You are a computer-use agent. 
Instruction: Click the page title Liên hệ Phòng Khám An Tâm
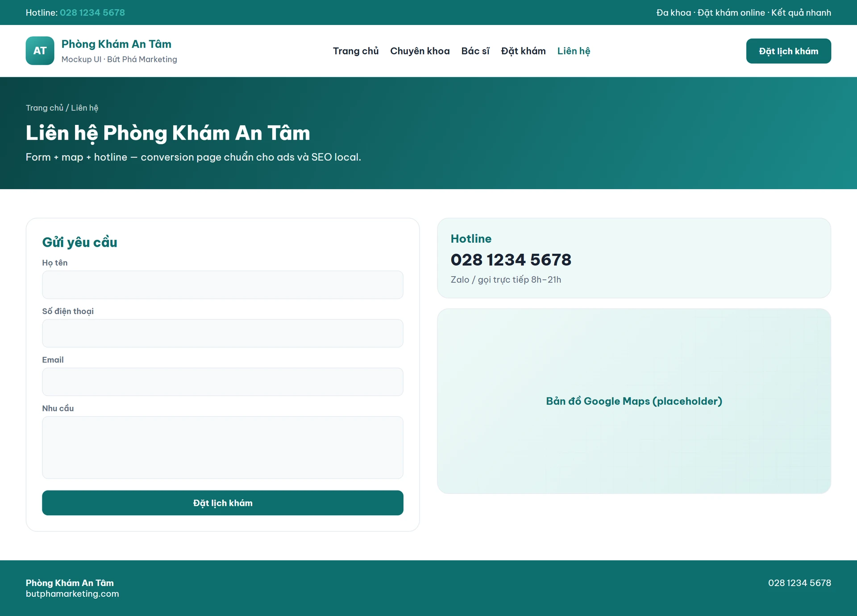coord(168,133)
